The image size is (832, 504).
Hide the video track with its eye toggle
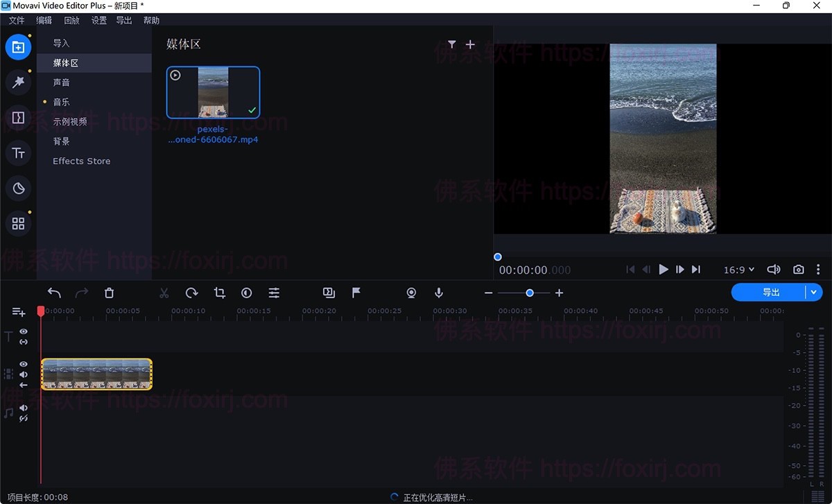[x=23, y=363]
